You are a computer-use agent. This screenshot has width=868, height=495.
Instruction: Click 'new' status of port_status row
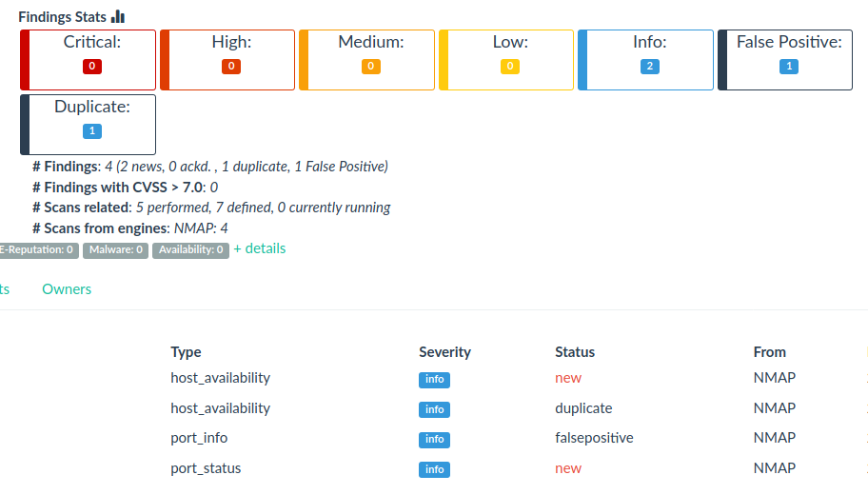click(568, 468)
